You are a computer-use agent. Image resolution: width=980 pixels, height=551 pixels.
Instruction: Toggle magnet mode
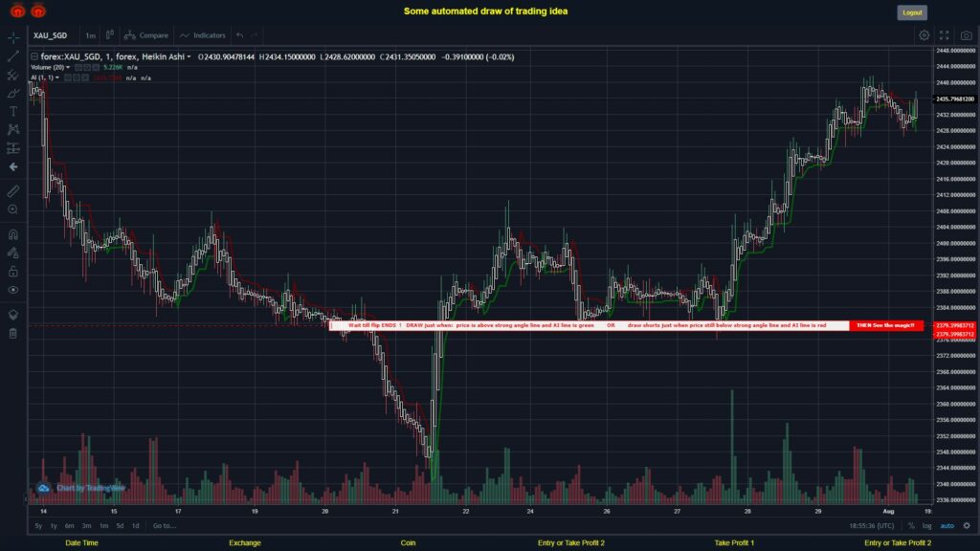13,235
